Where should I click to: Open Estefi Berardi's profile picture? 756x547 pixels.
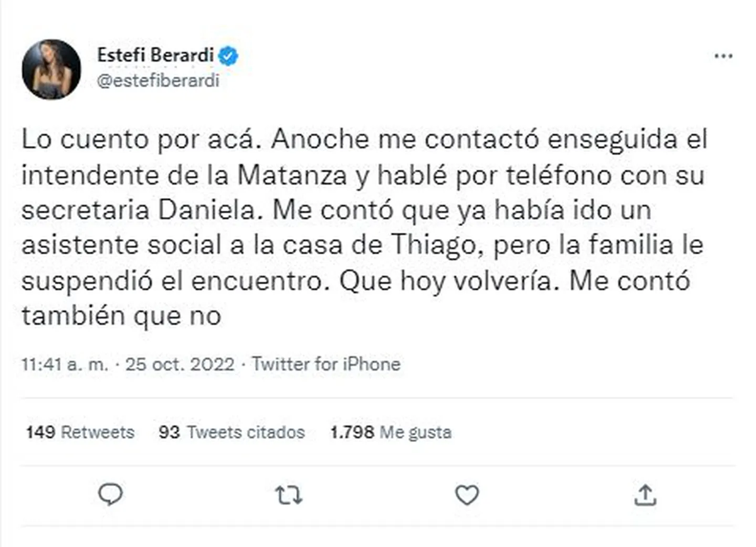(52, 69)
